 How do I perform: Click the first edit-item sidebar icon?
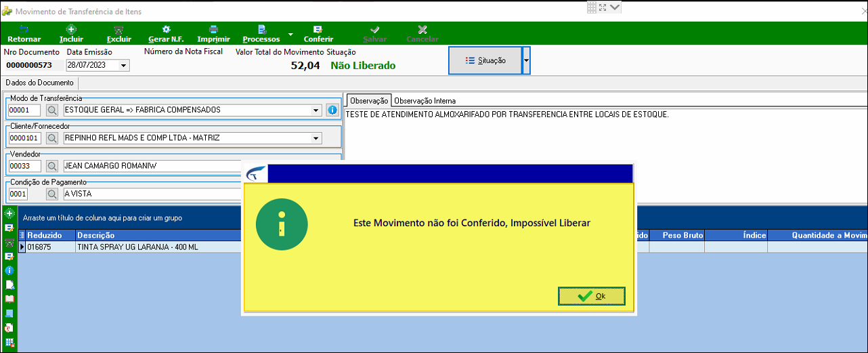coord(9,228)
